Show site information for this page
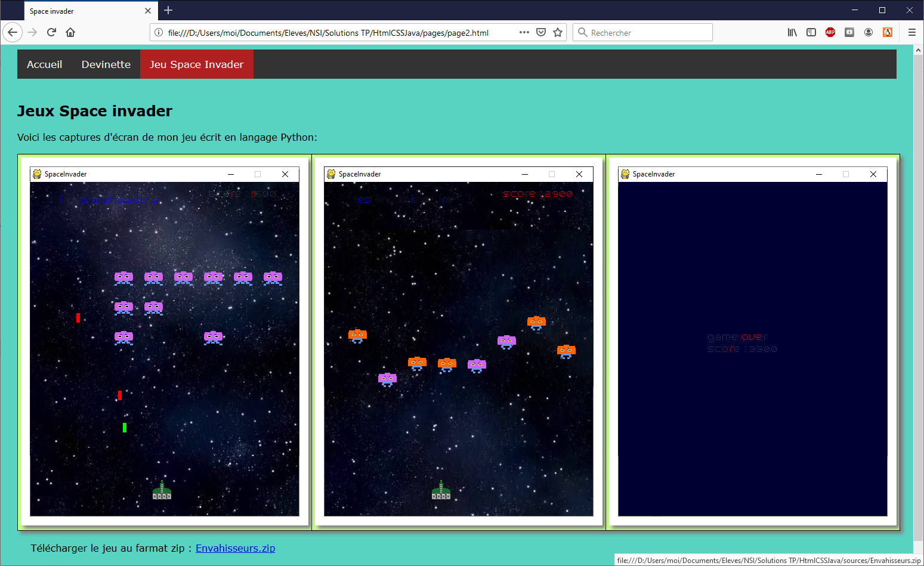 click(159, 32)
